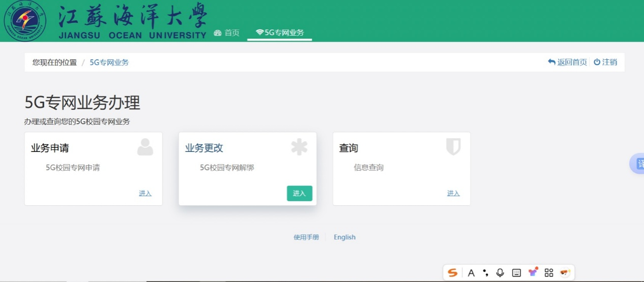Image resolution: width=644 pixels, height=282 pixels.
Task: Open the Sogou skin shirt icon
Action: coord(533,272)
